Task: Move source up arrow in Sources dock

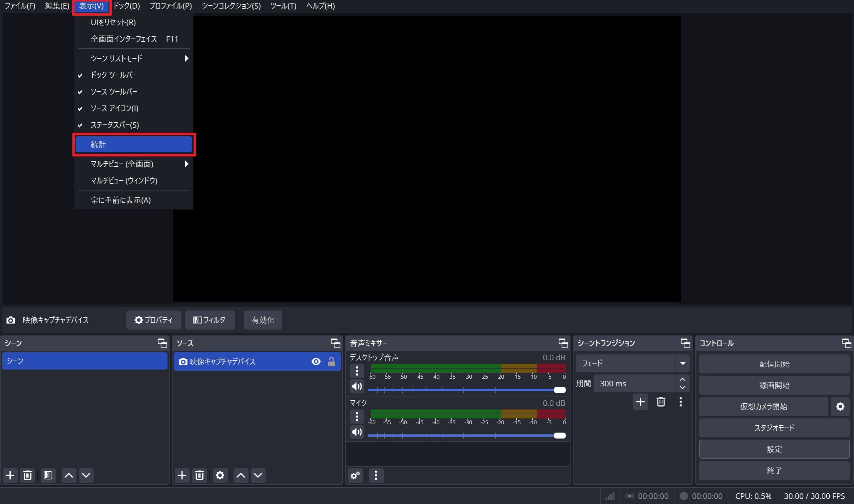Action: (x=241, y=475)
